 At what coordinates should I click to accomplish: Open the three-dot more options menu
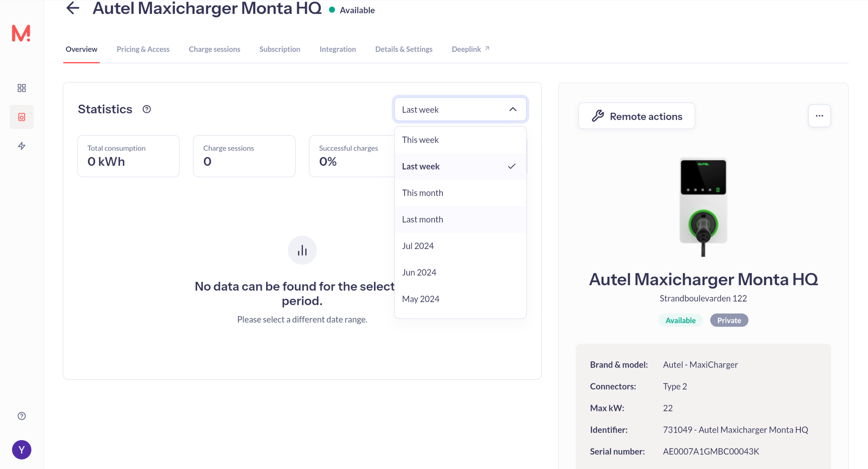pos(819,116)
